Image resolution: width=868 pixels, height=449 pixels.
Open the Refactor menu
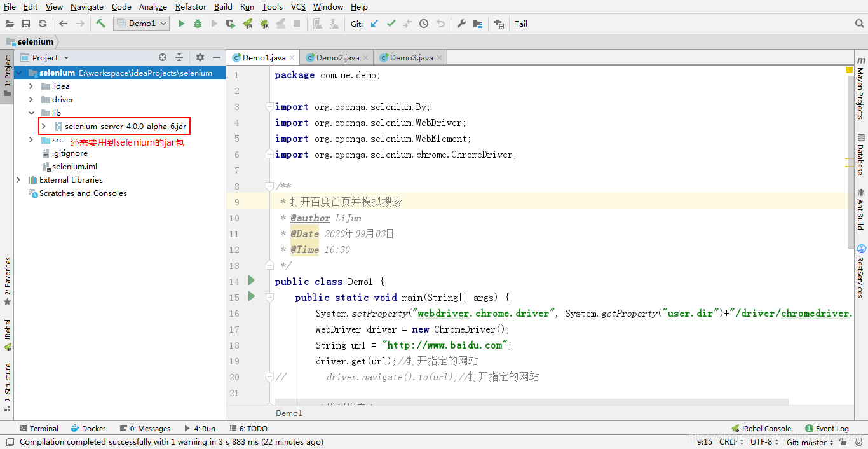pos(191,7)
